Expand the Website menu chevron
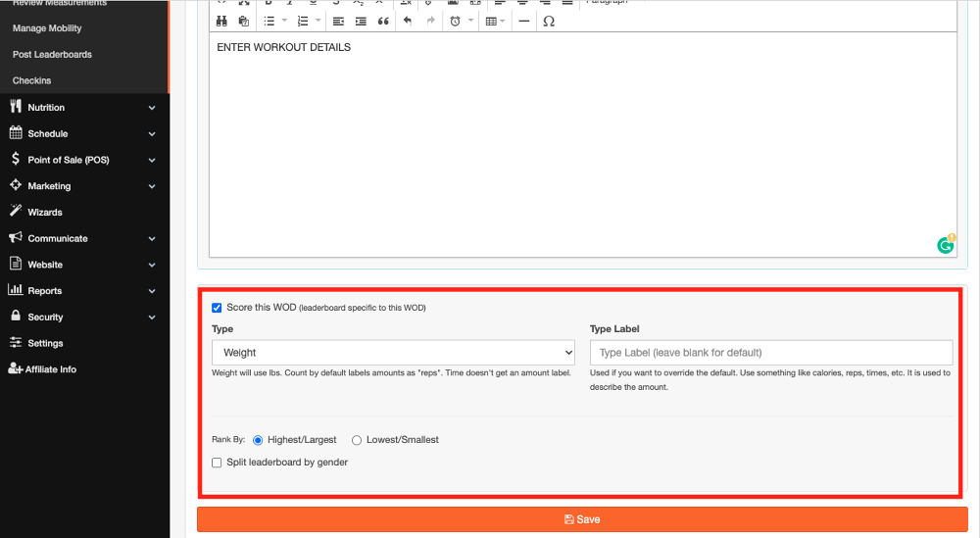 tap(152, 266)
